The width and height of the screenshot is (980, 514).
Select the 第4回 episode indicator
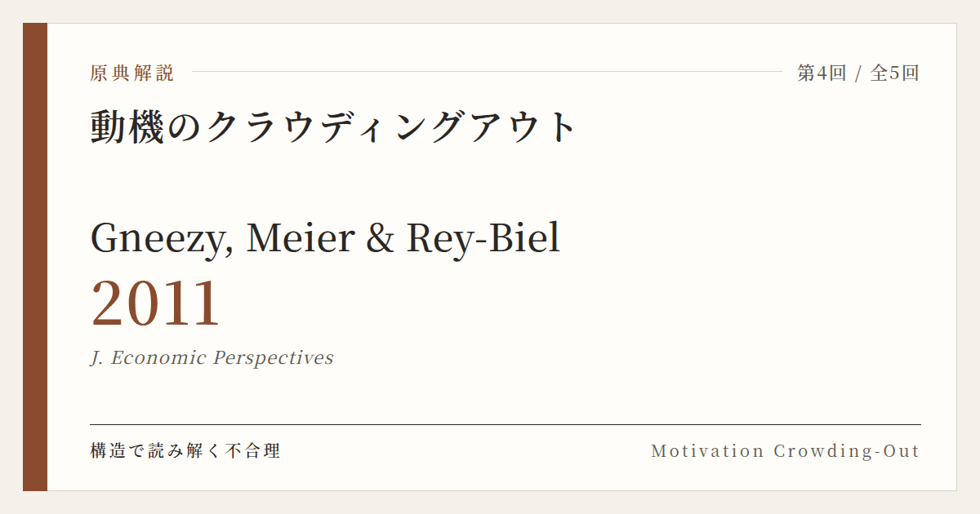(x=822, y=73)
